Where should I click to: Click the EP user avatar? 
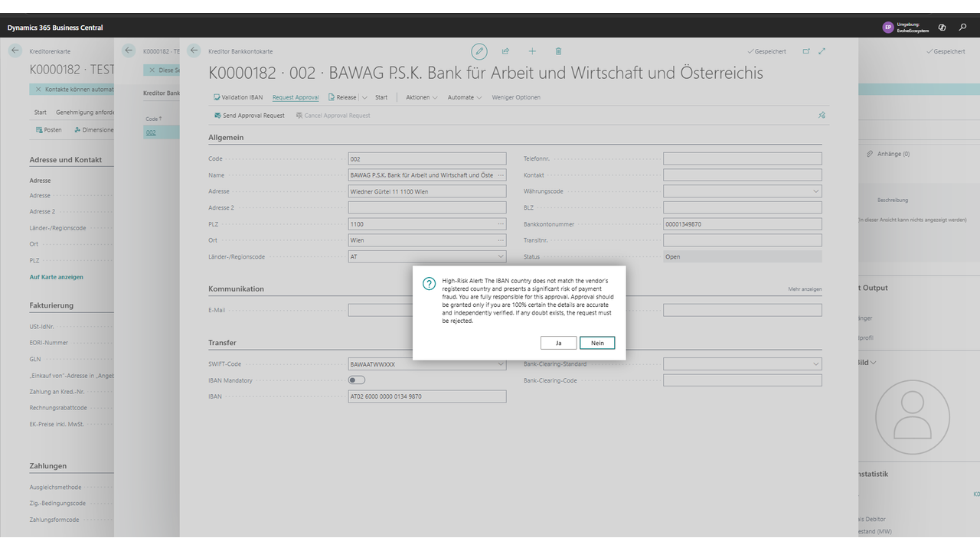888,27
